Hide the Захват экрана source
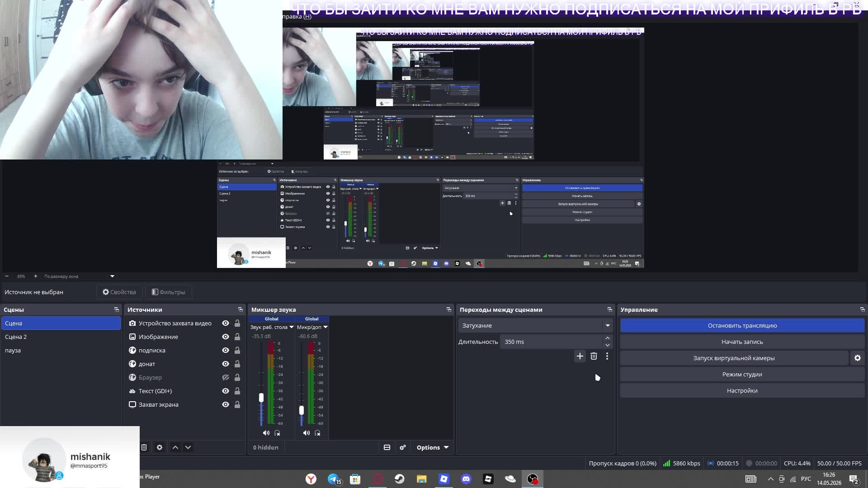The image size is (868, 488). pos(225,404)
